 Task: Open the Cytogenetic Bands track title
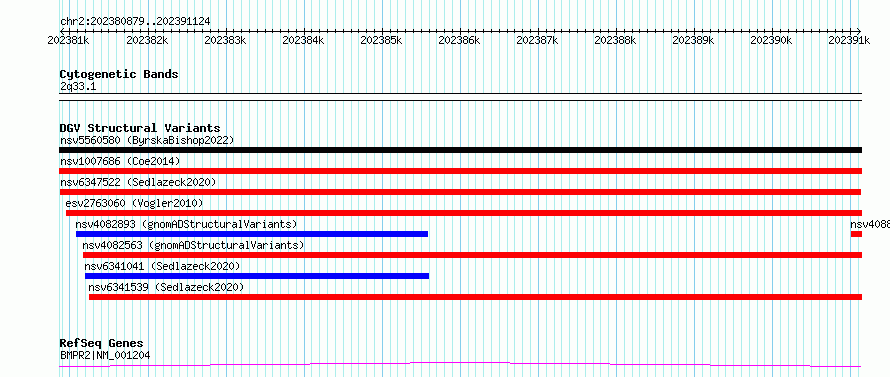pos(119,74)
